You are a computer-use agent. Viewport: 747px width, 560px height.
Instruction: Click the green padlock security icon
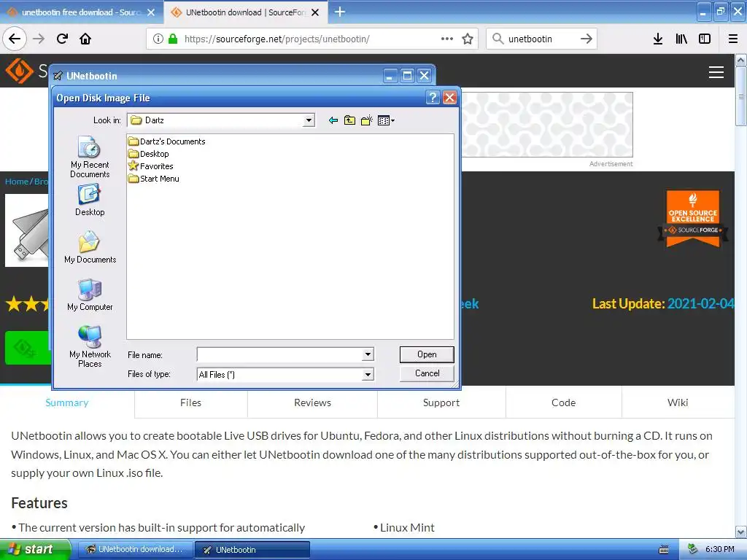tap(173, 39)
